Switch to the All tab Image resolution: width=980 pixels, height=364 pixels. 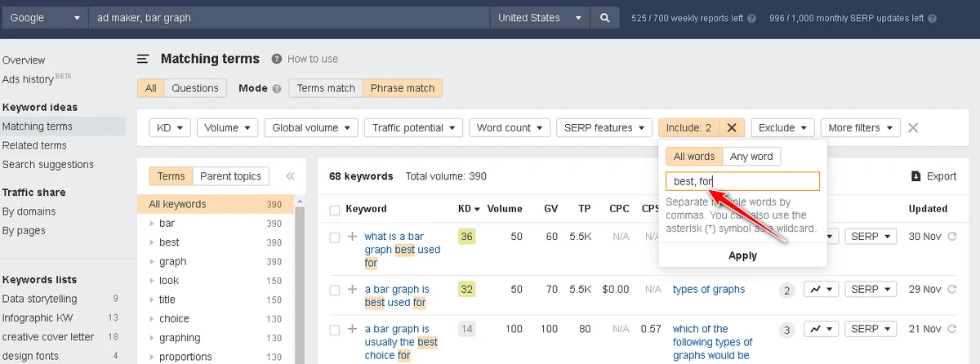pyautogui.click(x=151, y=88)
